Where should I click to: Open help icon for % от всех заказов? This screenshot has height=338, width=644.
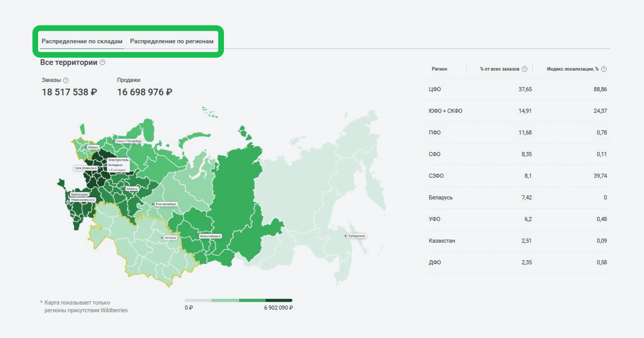click(525, 69)
